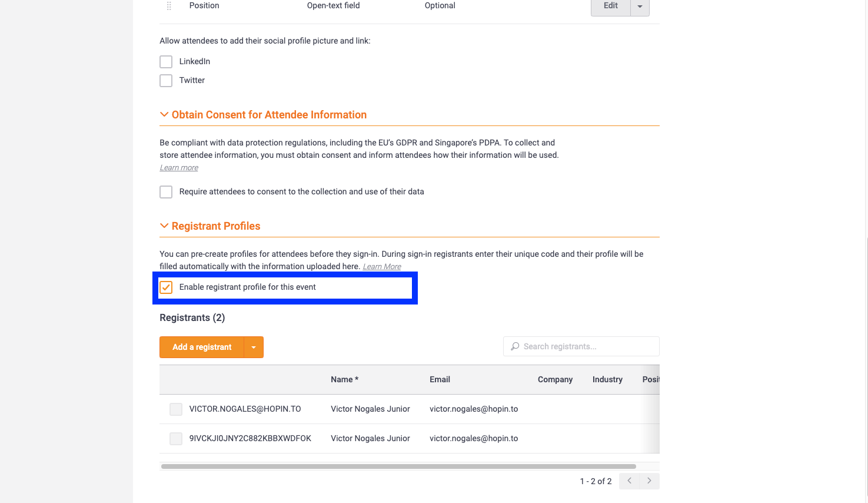The width and height of the screenshot is (868, 503).
Task: Go to next registrants page arrow
Action: tap(649, 481)
